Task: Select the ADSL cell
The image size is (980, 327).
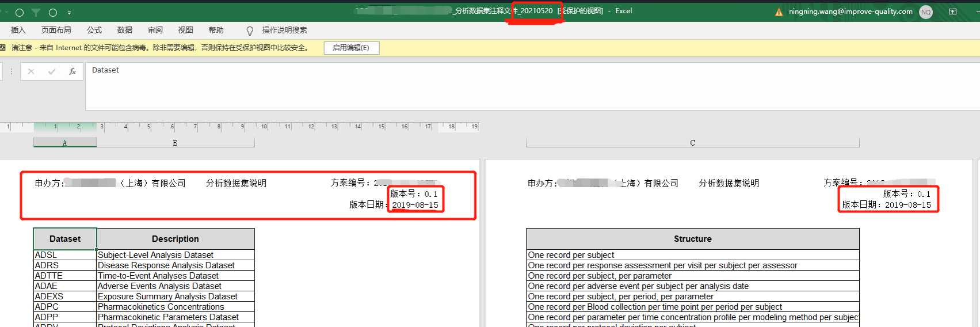Action: (x=64, y=255)
